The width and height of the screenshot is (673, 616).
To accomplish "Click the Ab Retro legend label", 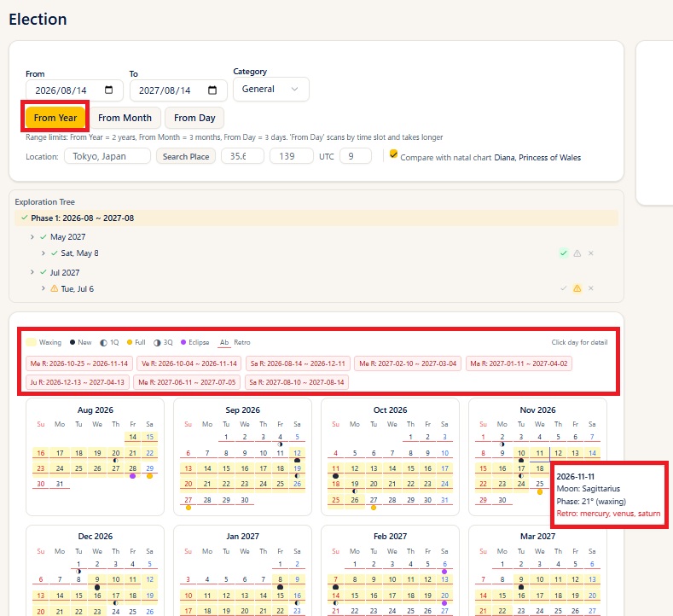I will (x=235, y=343).
